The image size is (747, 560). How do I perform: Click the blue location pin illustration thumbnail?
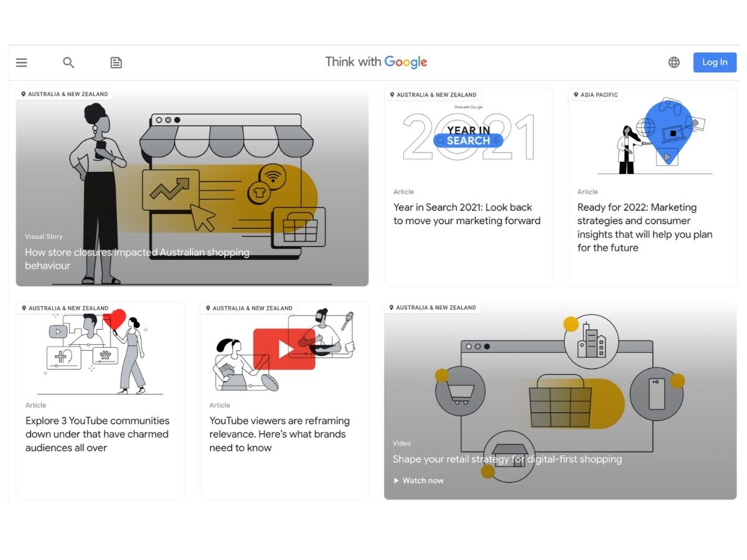pos(654,137)
